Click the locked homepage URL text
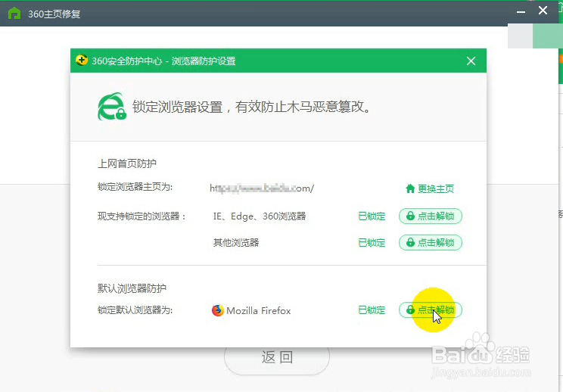Viewport: 563px width, 392px height. pos(262,188)
